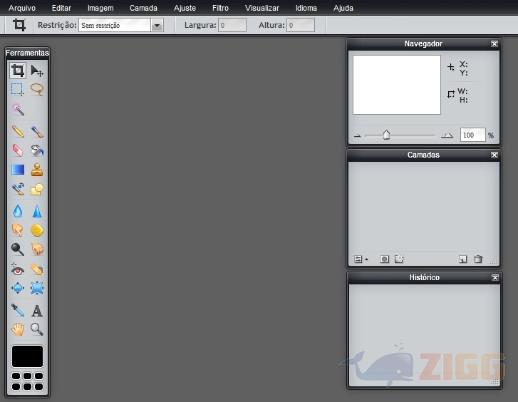Select the Lasso tool
The width and height of the screenshot is (518, 402).
click(x=37, y=89)
